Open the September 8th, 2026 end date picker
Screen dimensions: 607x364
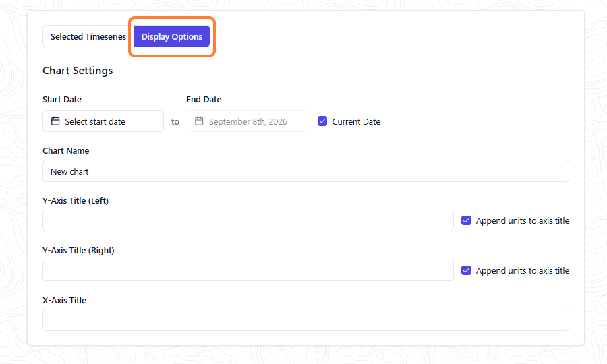click(x=248, y=121)
